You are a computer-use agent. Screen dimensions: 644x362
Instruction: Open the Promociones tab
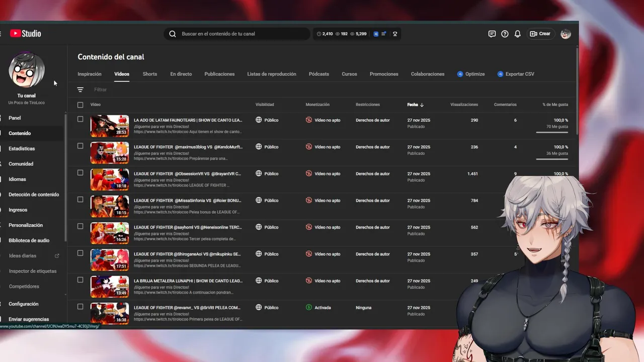(384, 74)
